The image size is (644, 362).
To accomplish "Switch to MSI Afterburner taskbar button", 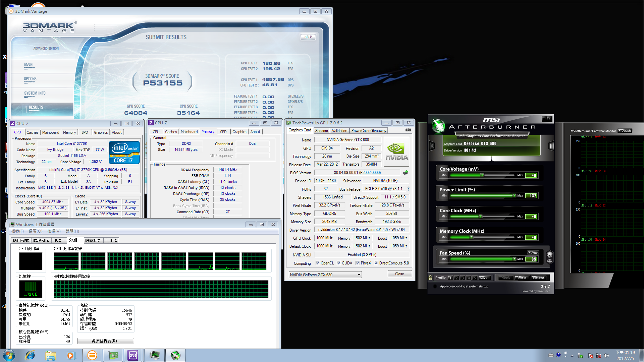I will pos(175,355).
